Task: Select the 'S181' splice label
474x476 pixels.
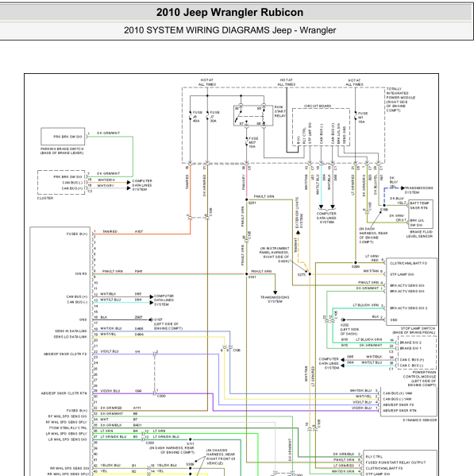Action: pos(252,277)
